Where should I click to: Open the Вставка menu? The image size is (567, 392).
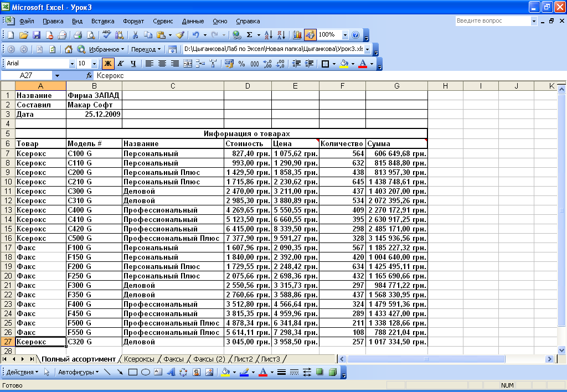point(102,22)
